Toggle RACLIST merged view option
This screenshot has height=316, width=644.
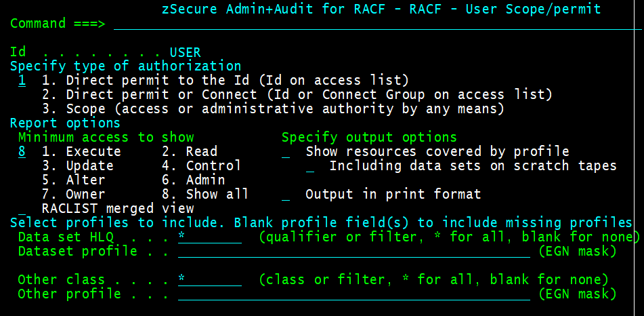(22, 209)
